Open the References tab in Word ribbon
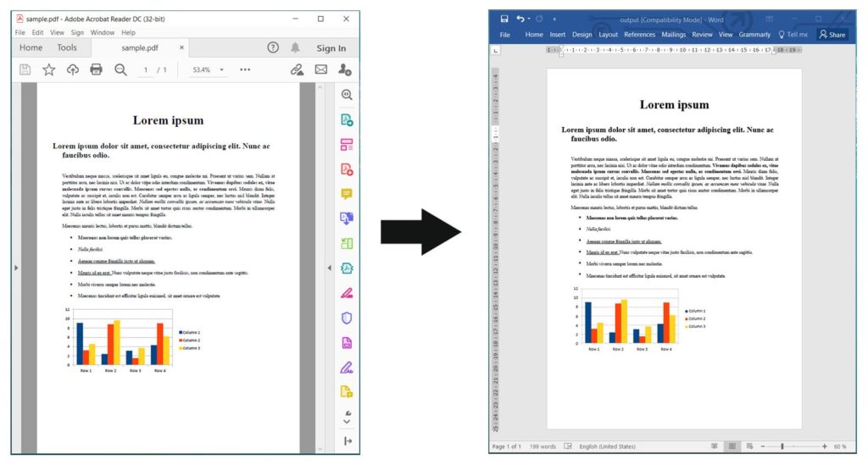Viewport: 868px width, 465px height. click(x=640, y=35)
